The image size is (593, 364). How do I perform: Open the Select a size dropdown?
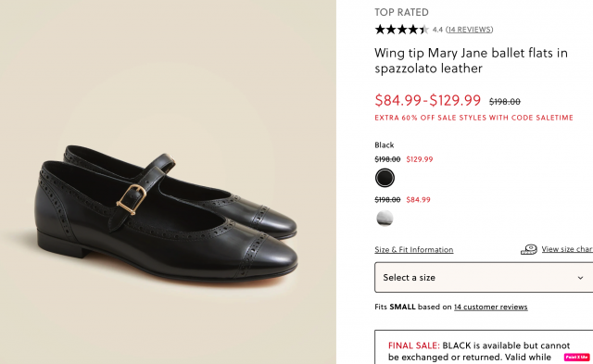tap(484, 278)
